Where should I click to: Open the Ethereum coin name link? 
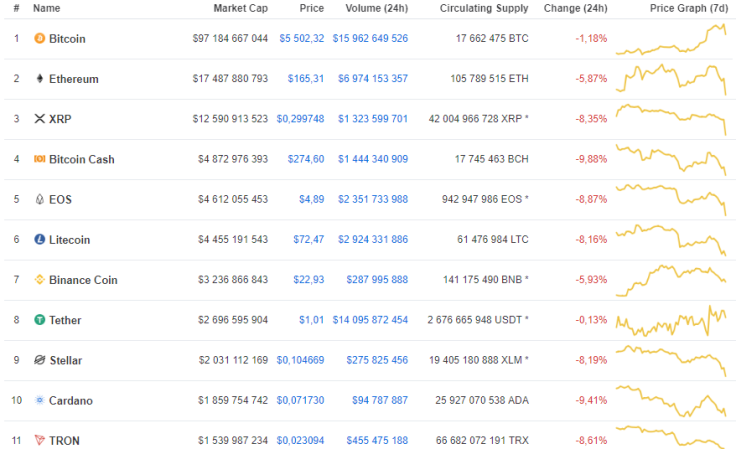pyautogui.click(x=74, y=79)
